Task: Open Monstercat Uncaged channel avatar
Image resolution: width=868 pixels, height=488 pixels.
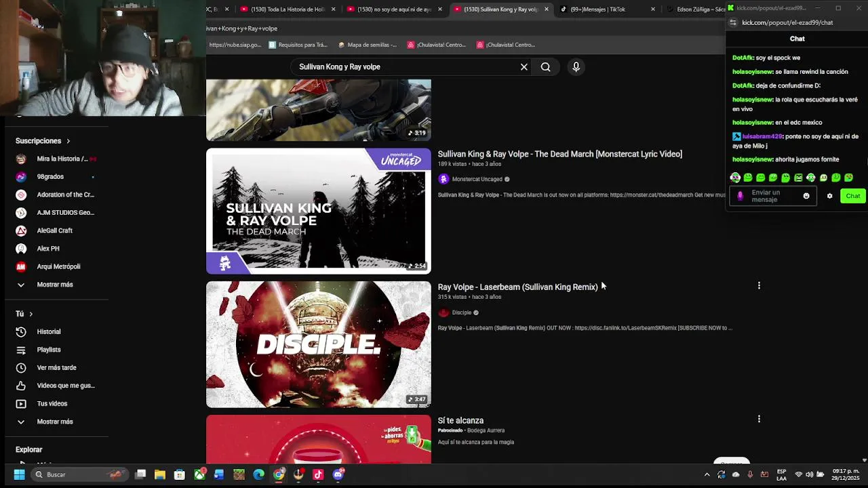Action: pos(443,179)
